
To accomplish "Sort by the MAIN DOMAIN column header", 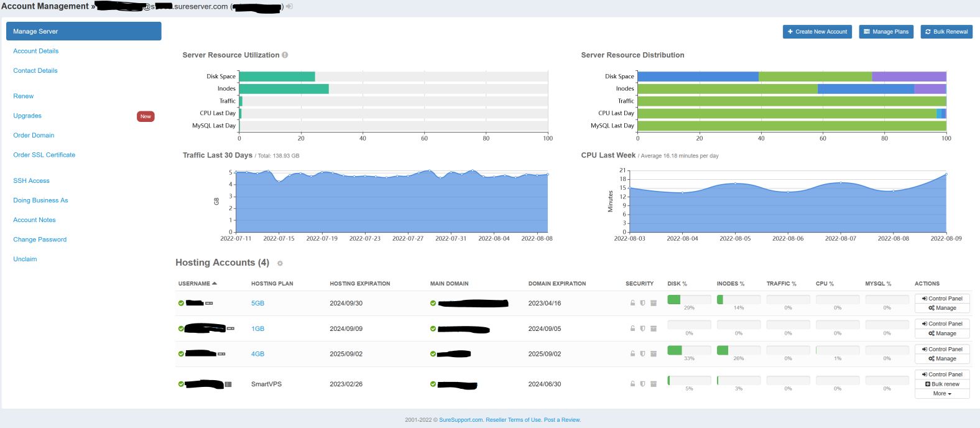I will pyautogui.click(x=449, y=284).
